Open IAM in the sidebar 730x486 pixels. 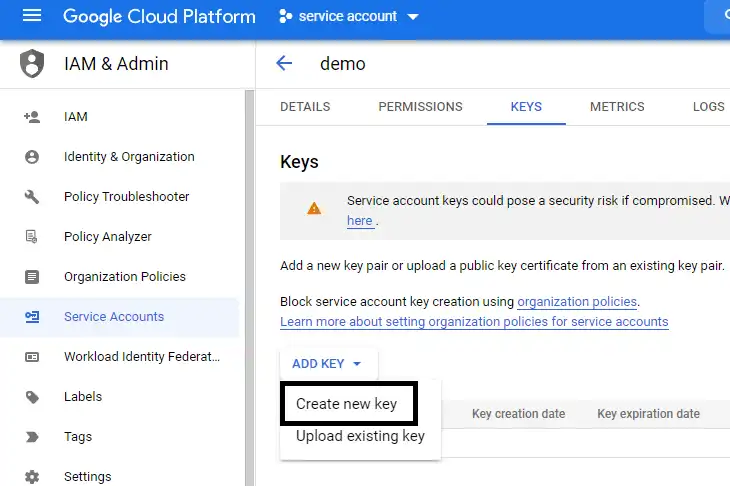tap(120, 116)
